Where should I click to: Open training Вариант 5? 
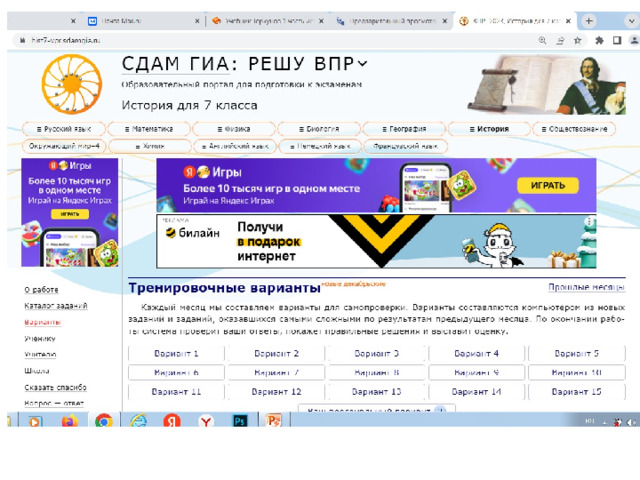click(x=576, y=353)
